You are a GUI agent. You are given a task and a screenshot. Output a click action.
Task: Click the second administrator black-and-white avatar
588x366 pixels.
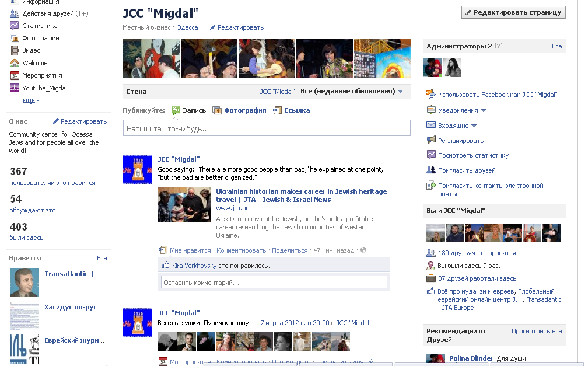(452, 68)
